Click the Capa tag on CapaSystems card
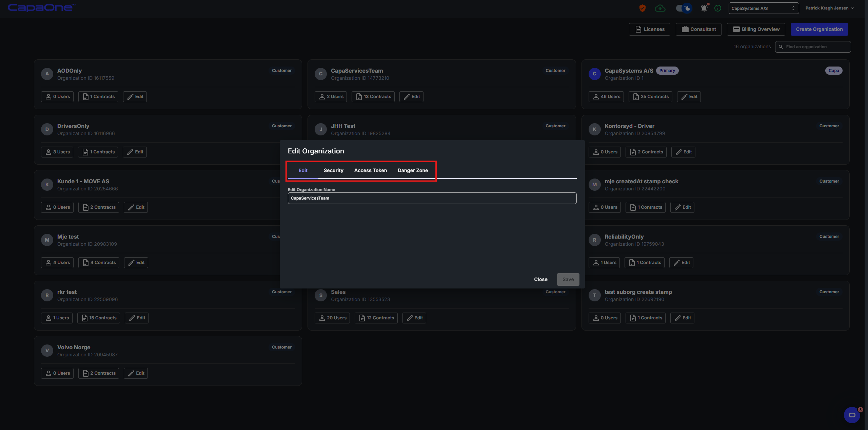The image size is (868, 430). [x=834, y=71]
